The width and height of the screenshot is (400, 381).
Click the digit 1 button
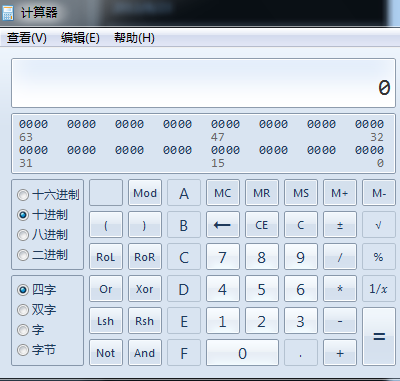[223, 321]
